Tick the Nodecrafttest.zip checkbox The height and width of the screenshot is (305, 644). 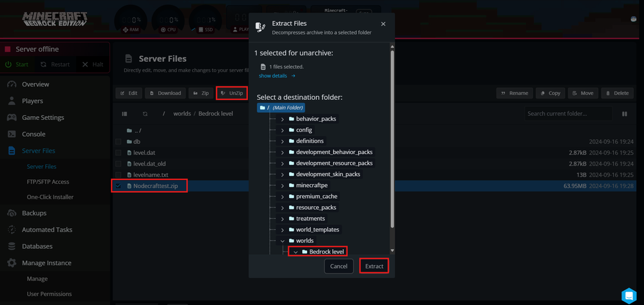pyautogui.click(x=118, y=186)
